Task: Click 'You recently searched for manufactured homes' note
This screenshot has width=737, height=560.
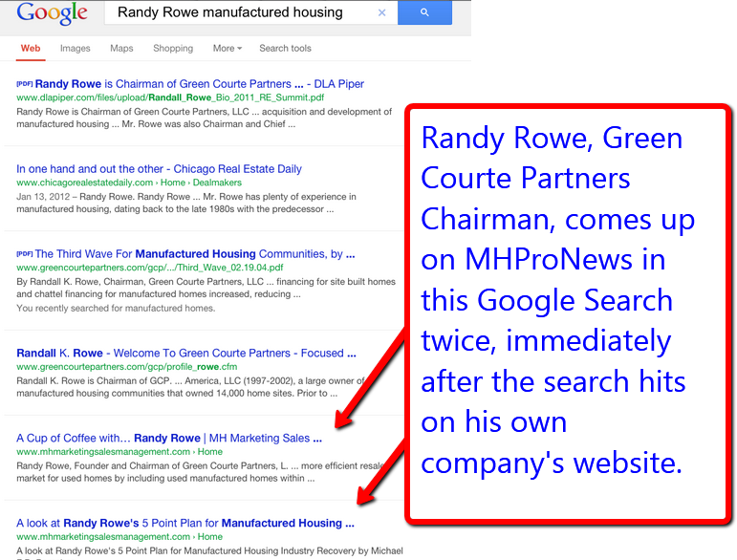Action: (x=116, y=308)
